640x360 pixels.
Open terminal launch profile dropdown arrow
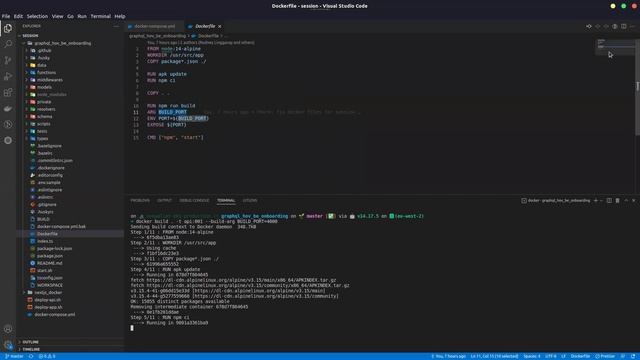tap(601, 200)
